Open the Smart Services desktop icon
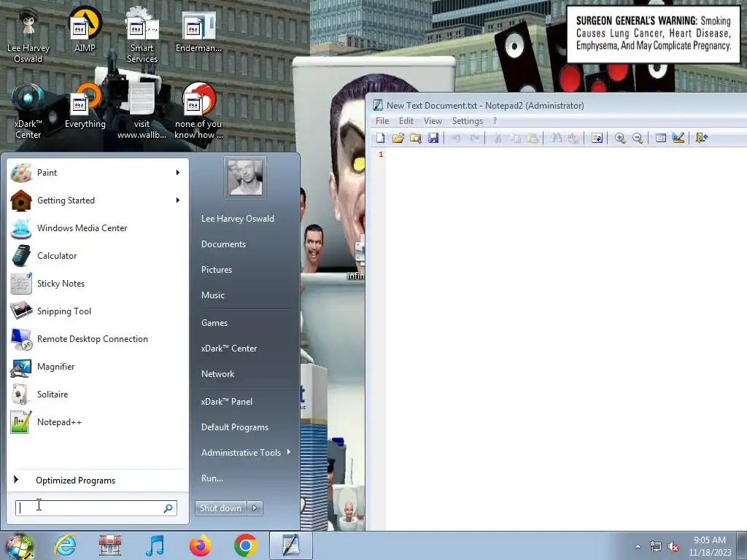 (x=142, y=35)
